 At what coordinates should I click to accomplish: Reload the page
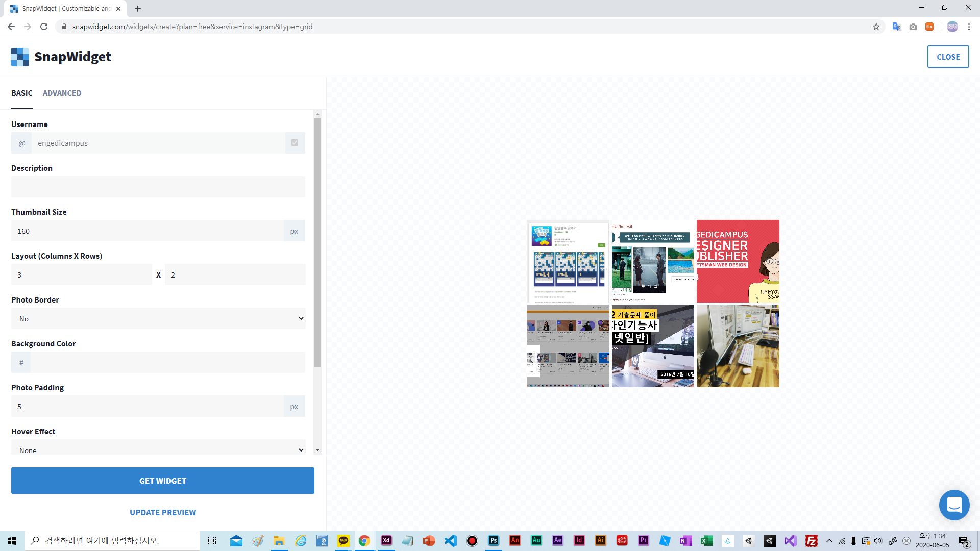coord(44,27)
